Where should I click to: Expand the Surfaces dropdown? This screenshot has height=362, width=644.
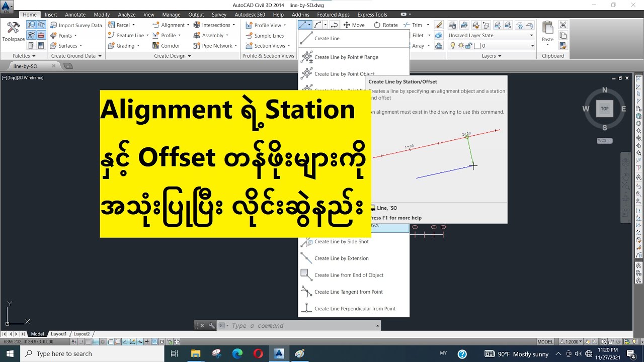[x=81, y=46]
